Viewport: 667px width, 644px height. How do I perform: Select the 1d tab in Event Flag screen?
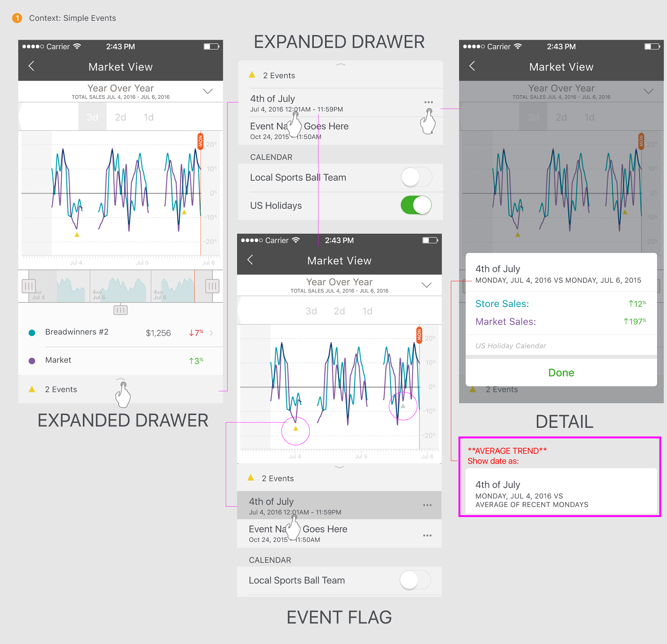pyautogui.click(x=368, y=311)
